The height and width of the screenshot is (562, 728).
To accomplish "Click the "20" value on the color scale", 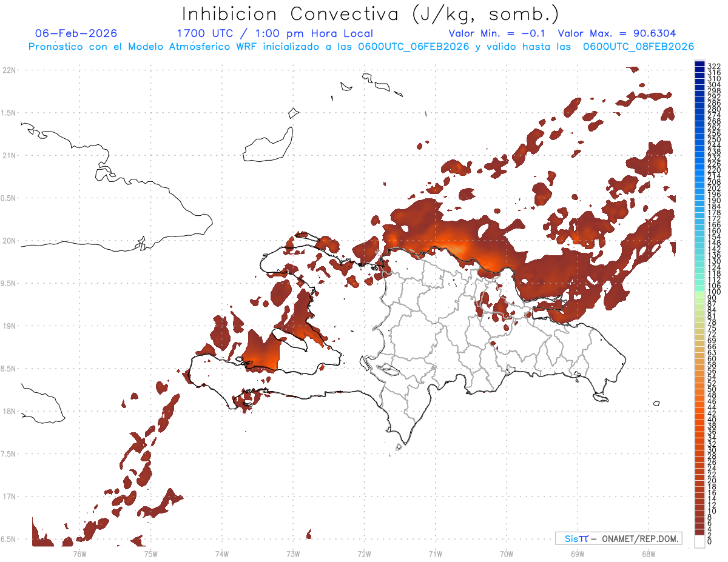I will click(712, 480).
